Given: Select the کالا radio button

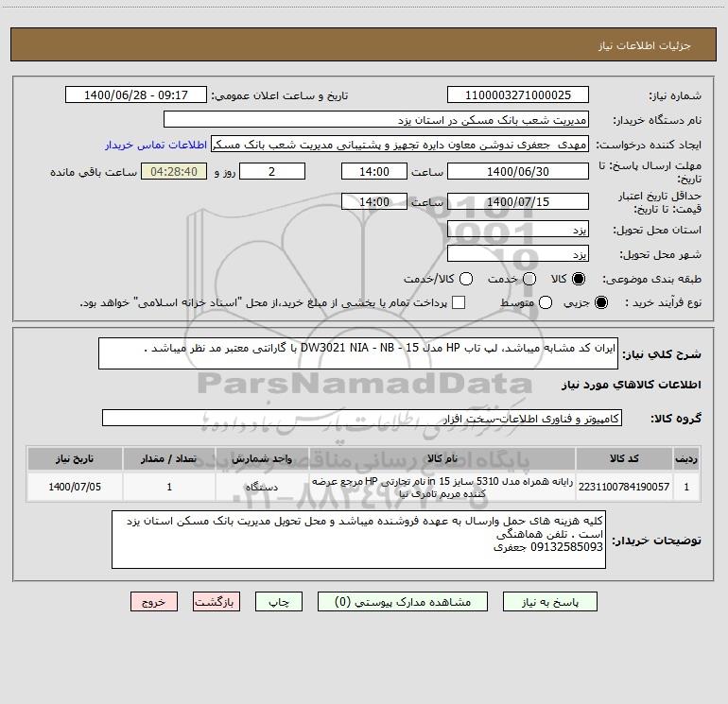Looking at the screenshot, I should point(579,279).
